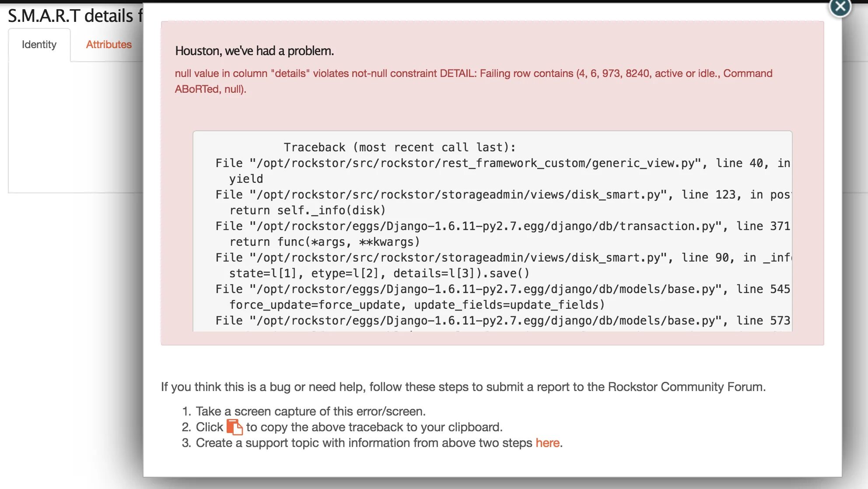Click 'Take a screen capture of this error/screen.' step
This screenshot has height=489, width=868.
(311, 411)
